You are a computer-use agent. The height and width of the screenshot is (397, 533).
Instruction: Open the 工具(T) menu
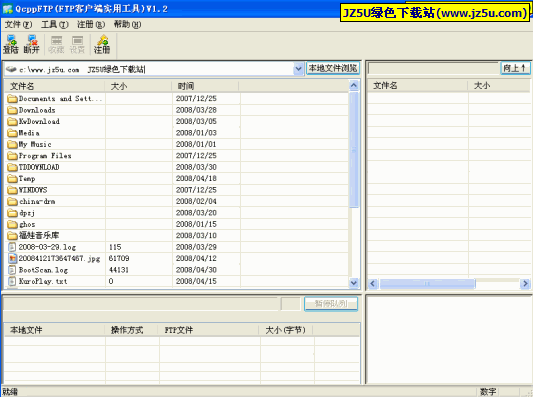(x=55, y=24)
